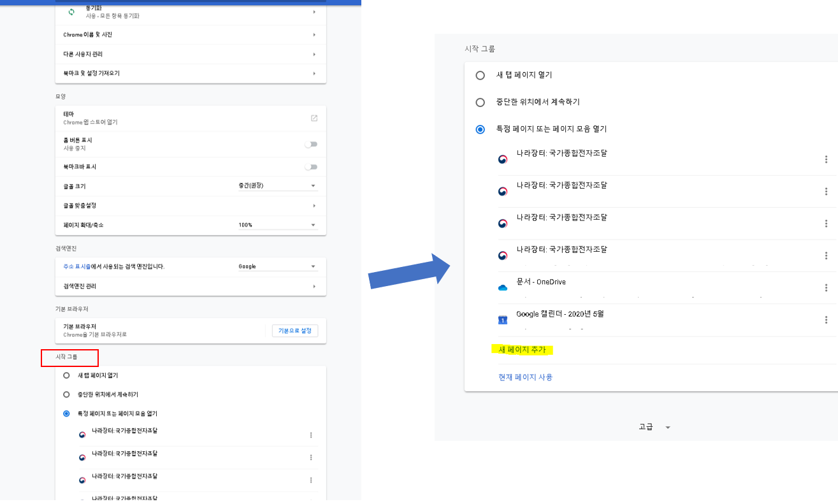Open more menu for first 나라장터 in left view

[311, 435]
